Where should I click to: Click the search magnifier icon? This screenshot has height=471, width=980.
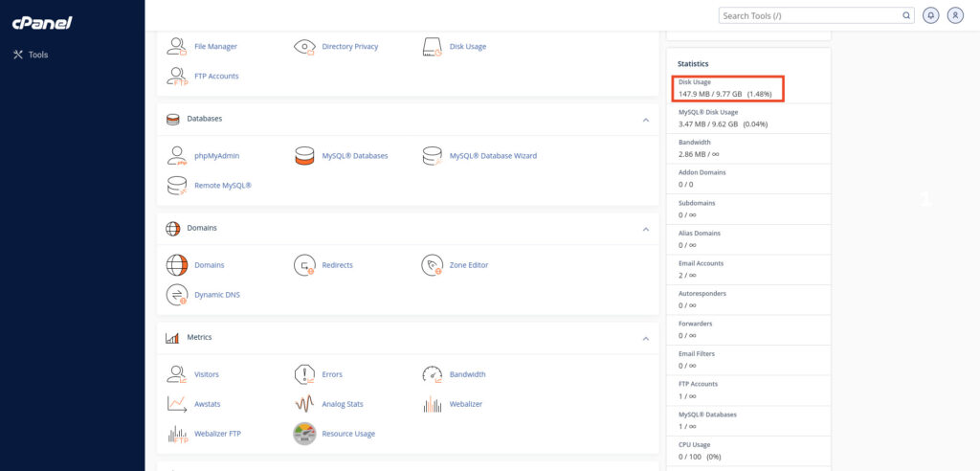coord(906,15)
